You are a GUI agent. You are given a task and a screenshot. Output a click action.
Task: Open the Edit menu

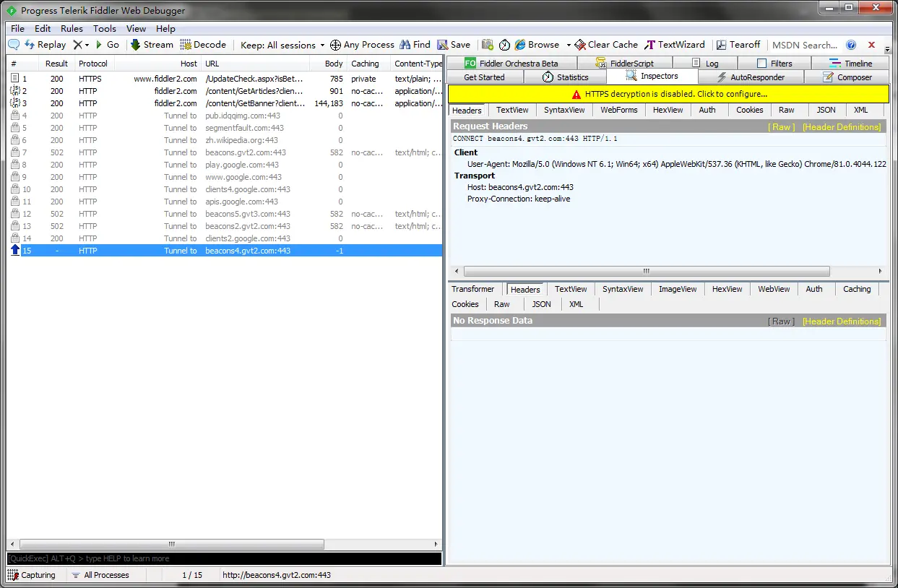click(43, 29)
